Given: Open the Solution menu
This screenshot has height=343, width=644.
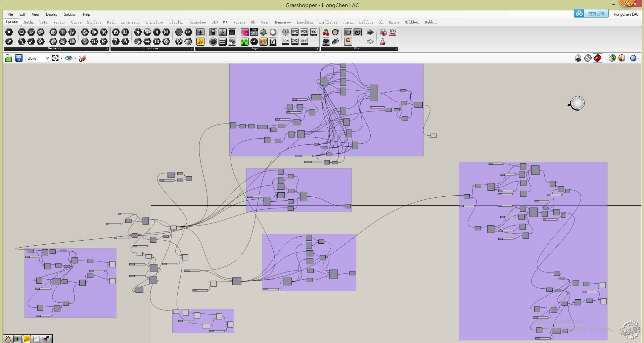Looking at the screenshot, I should (70, 14).
